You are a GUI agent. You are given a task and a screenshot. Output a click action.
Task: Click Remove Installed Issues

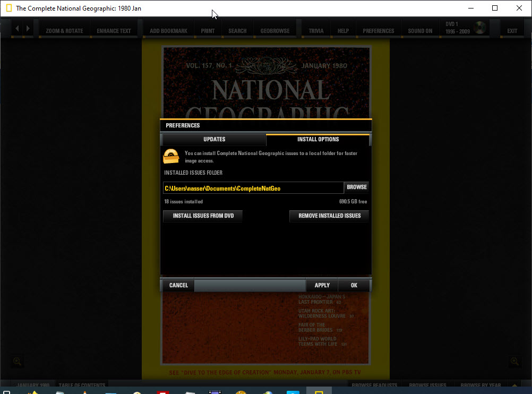[x=329, y=216]
